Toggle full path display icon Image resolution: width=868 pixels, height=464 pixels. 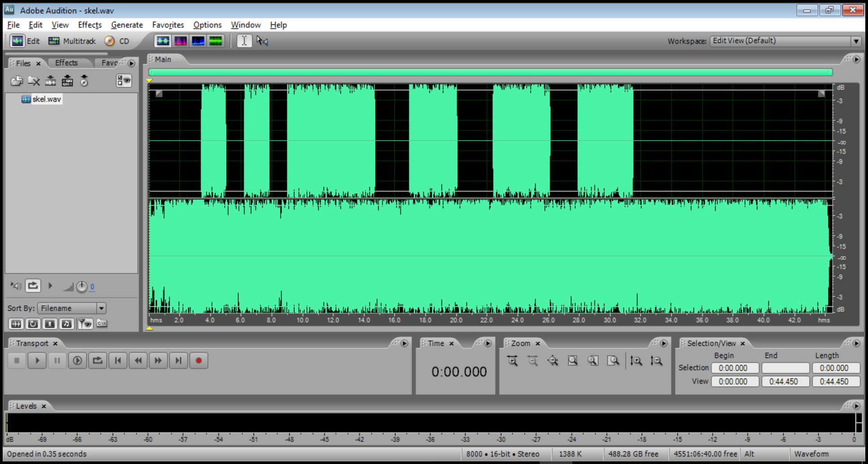coord(102,324)
